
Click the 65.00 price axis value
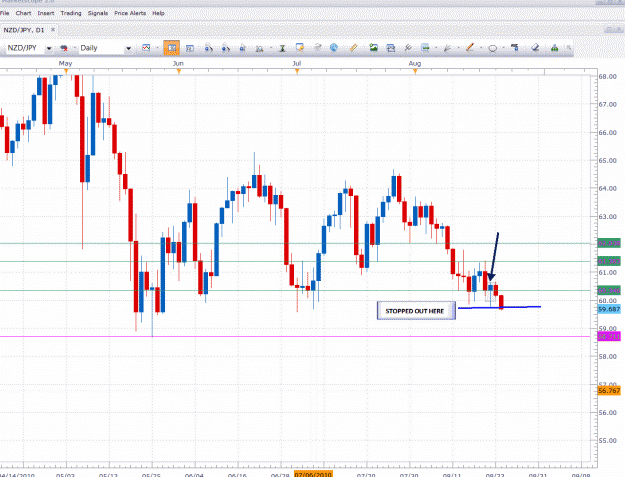coord(607,161)
